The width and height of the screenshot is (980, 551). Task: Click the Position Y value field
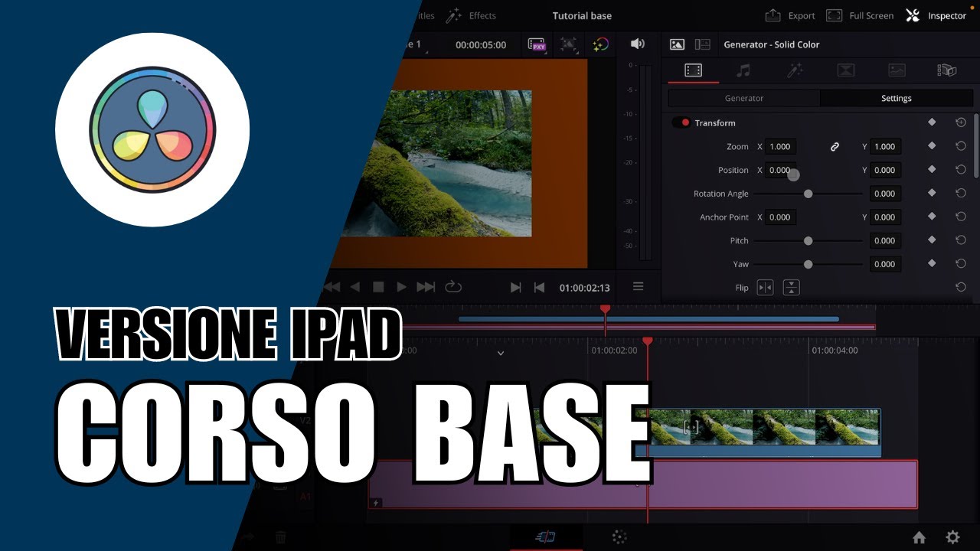[885, 170]
